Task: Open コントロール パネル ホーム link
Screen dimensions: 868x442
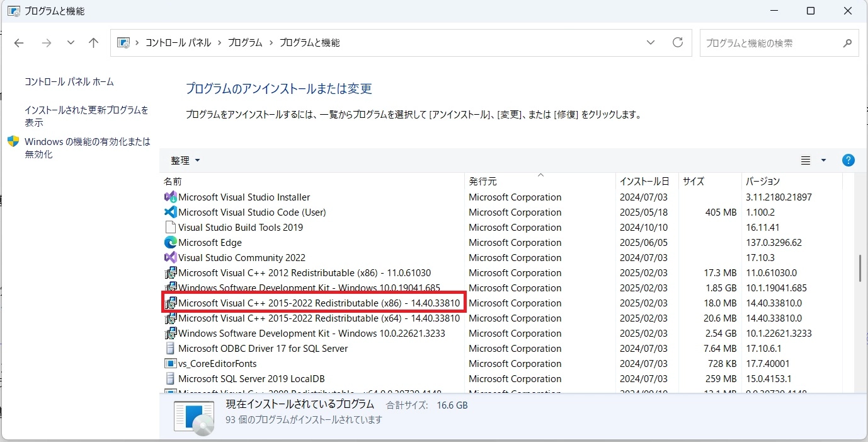Action: 69,82
